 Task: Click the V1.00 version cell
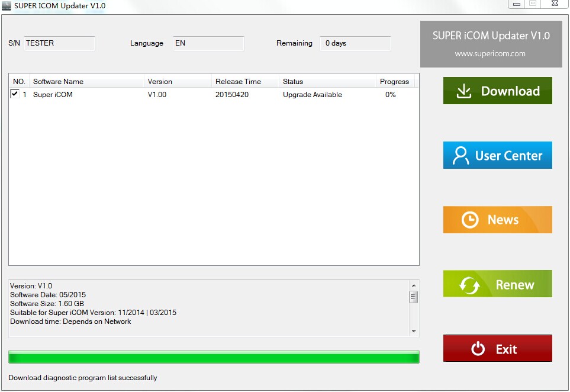pyautogui.click(x=157, y=95)
